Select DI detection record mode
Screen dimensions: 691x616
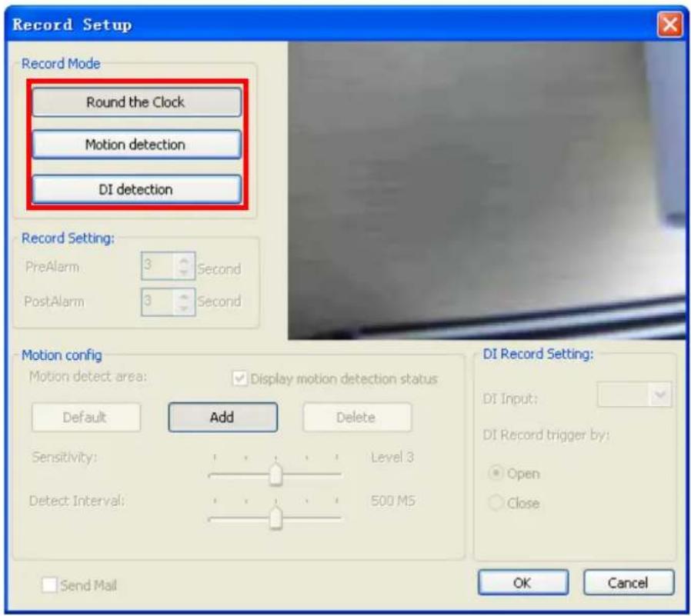[x=137, y=189]
